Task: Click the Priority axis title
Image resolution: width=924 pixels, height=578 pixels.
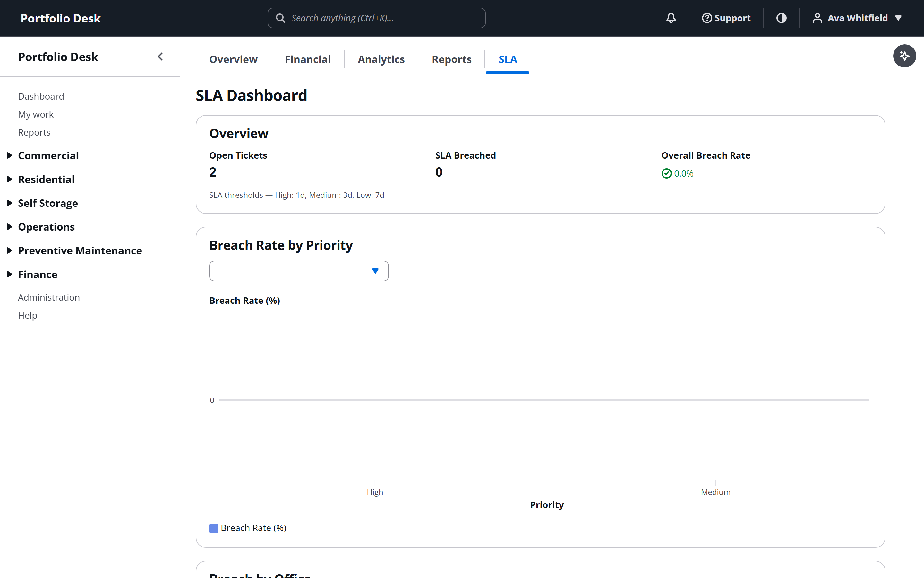Action: (547, 504)
